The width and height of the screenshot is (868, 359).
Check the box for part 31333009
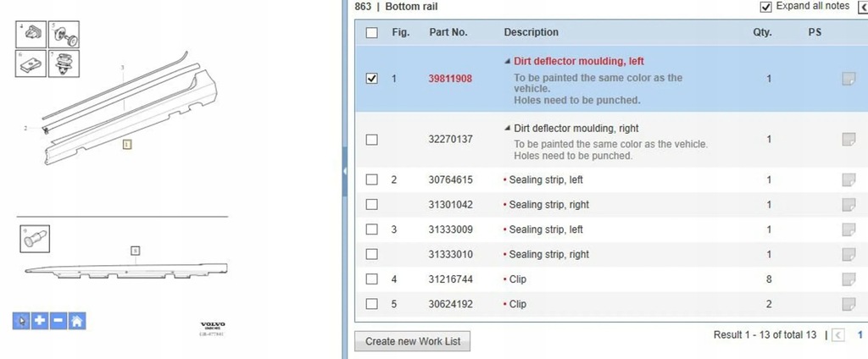coord(372,229)
